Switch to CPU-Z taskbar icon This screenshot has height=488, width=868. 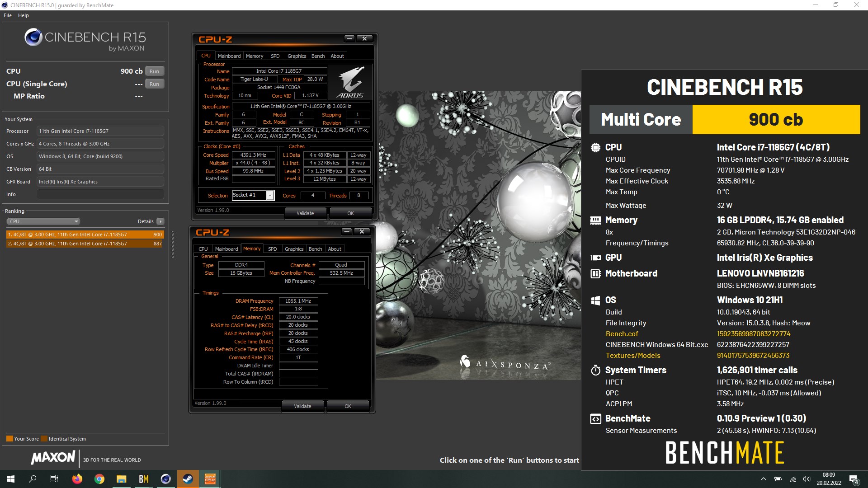pyautogui.click(x=210, y=479)
